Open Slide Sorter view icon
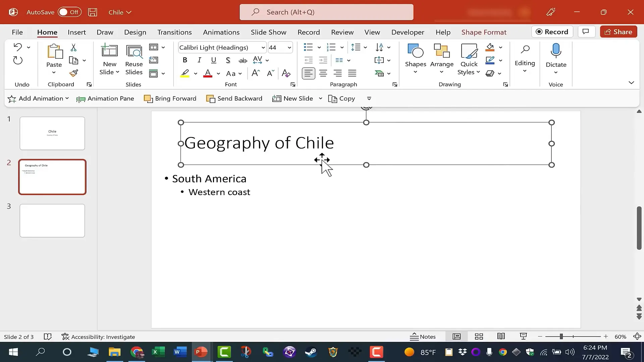The image size is (644, 362). (x=479, y=337)
